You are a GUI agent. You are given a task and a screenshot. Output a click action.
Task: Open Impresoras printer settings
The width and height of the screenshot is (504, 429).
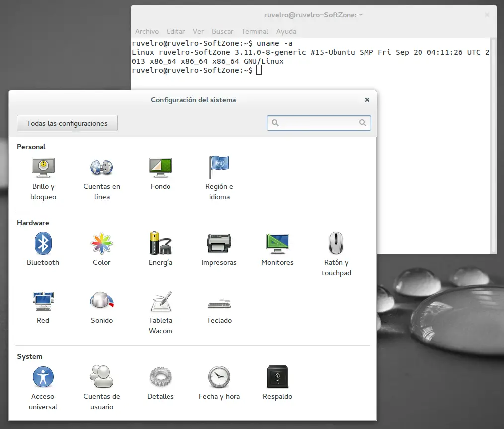point(219,249)
